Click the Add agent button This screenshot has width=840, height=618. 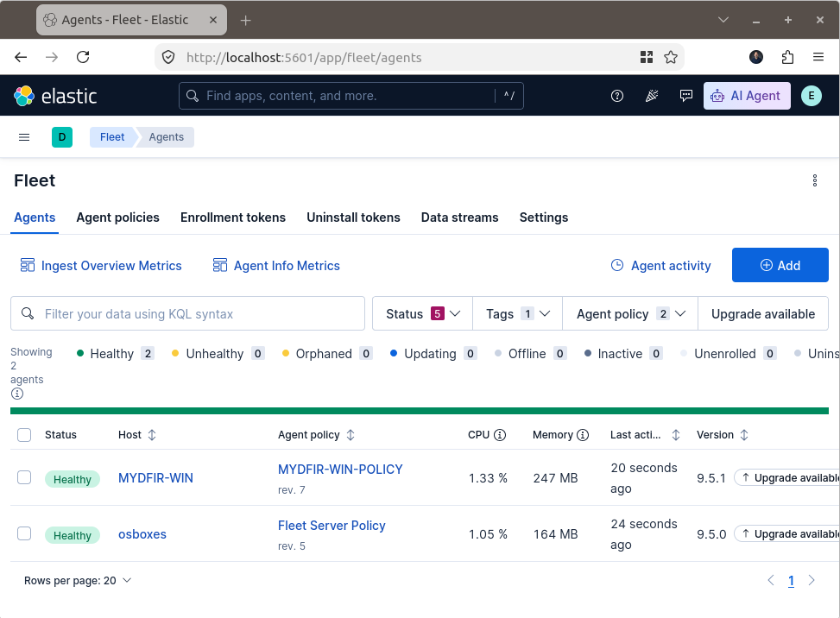tap(780, 265)
